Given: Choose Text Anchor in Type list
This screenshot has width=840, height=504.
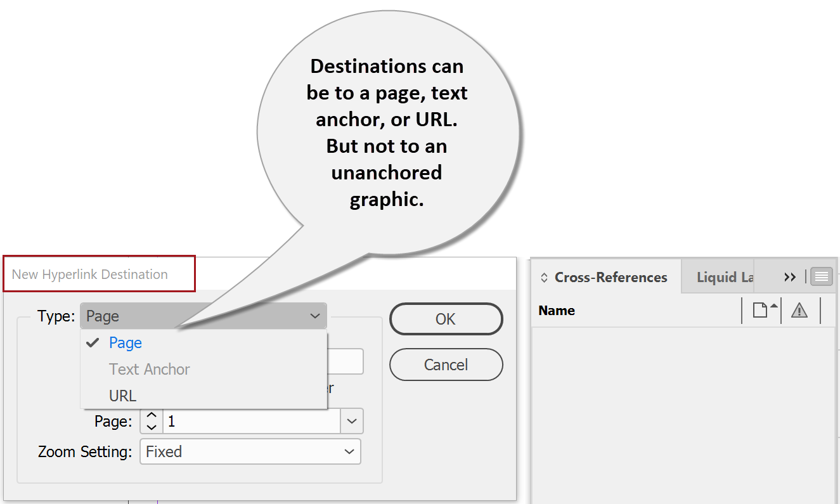Looking at the screenshot, I should click(x=204, y=369).
